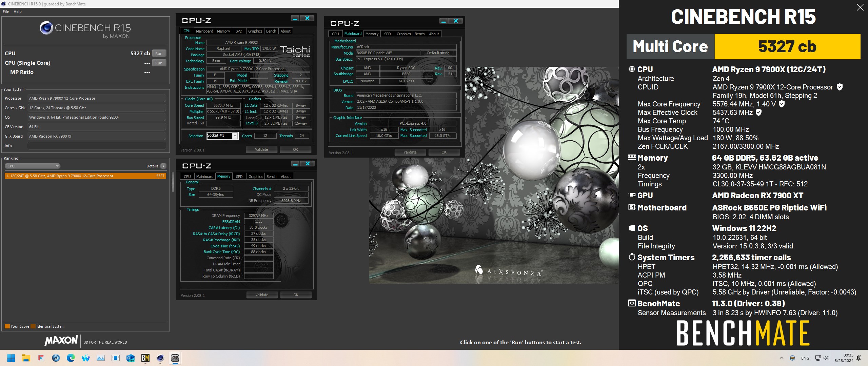Switch ENG input language indicator
This screenshot has height=366, width=868.
click(x=805, y=358)
